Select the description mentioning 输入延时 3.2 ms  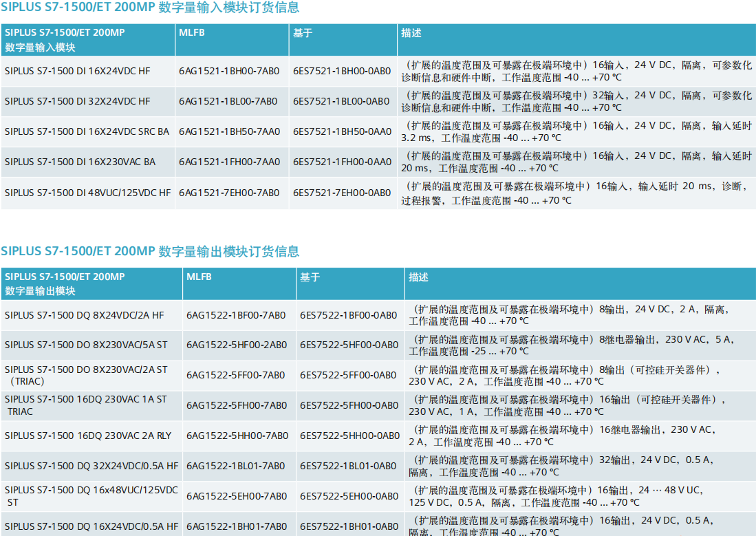point(576,131)
